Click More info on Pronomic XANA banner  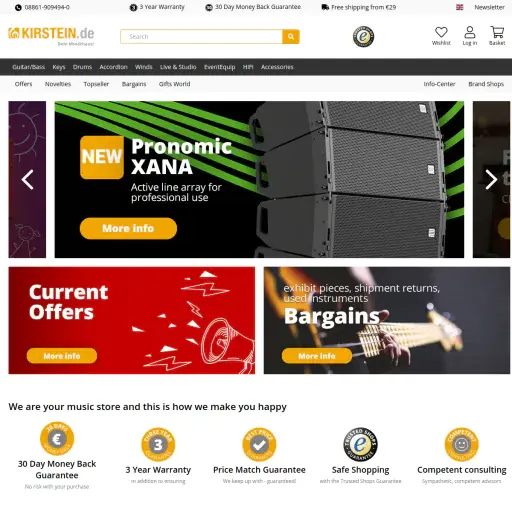click(x=128, y=228)
